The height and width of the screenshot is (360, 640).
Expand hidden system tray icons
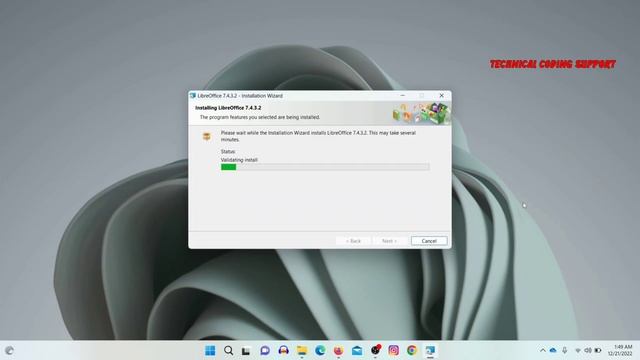pyautogui.click(x=542, y=351)
